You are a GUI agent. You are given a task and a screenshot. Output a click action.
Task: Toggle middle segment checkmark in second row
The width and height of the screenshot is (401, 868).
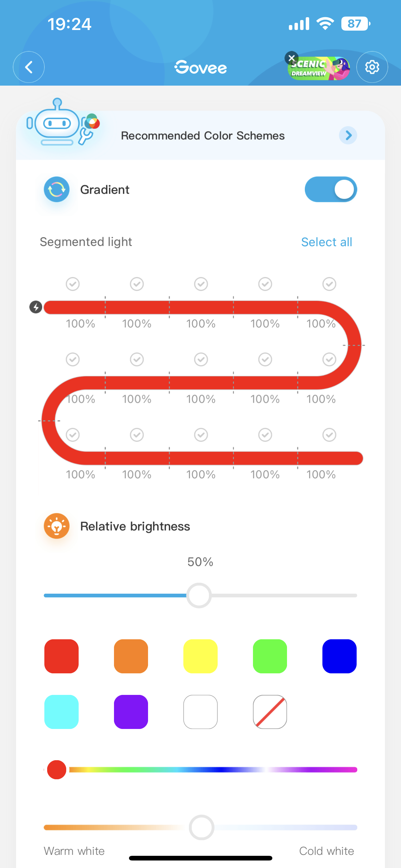pyautogui.click(x=201, y=360)
